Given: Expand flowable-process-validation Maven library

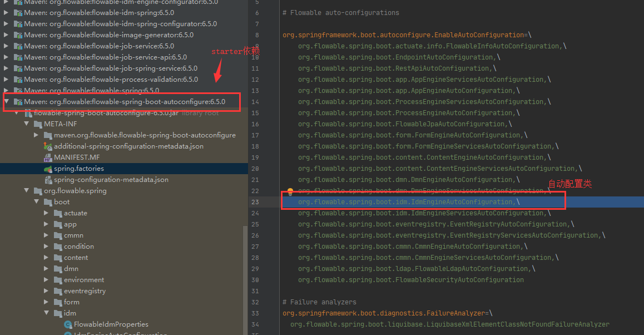Looking at the screenshot, I should click(x=6, y=80).
